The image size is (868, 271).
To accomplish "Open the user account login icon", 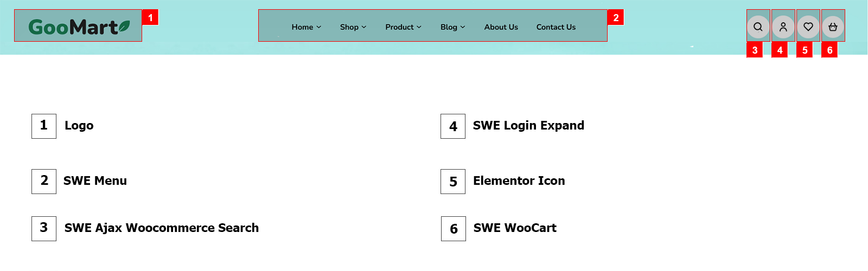I will click(x=783, y=27).
